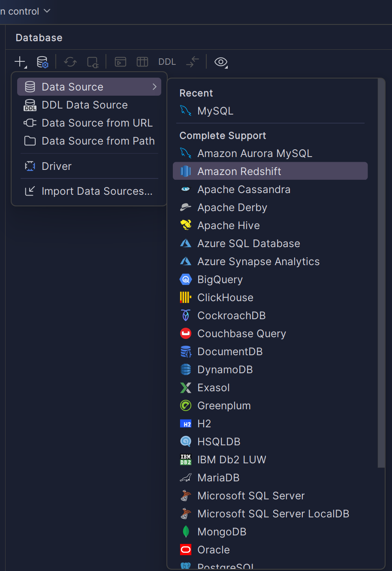Select Amazon Redshift data source
Viewport: 392px width, 571px height.
[x=270, y=171]
